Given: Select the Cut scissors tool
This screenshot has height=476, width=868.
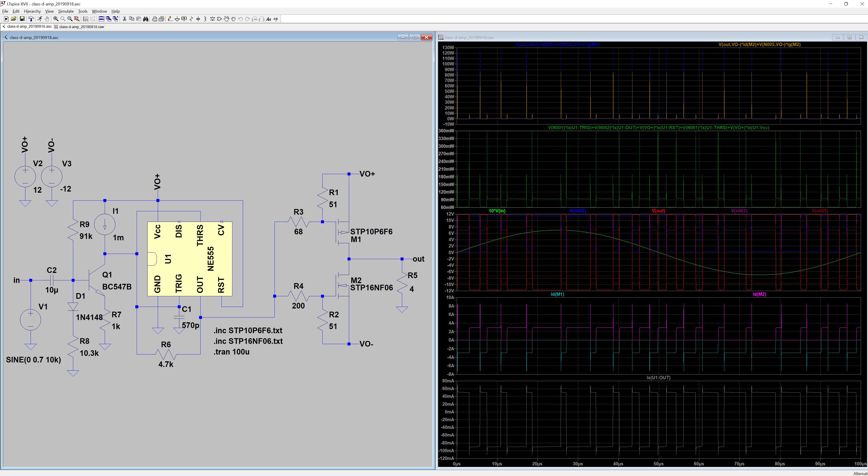Looking at the screenshot, I should point(124,19).
